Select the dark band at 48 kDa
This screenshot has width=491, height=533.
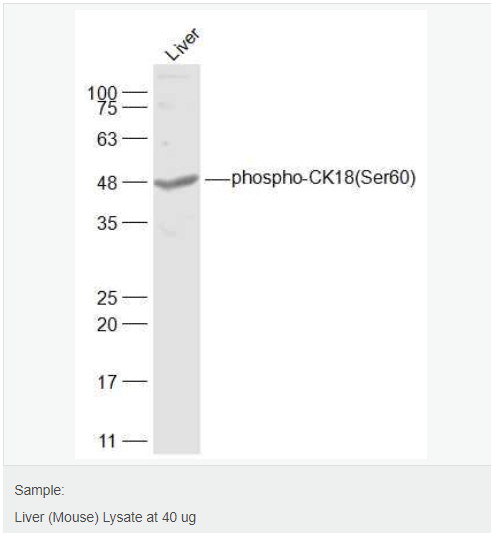[176, 182]
